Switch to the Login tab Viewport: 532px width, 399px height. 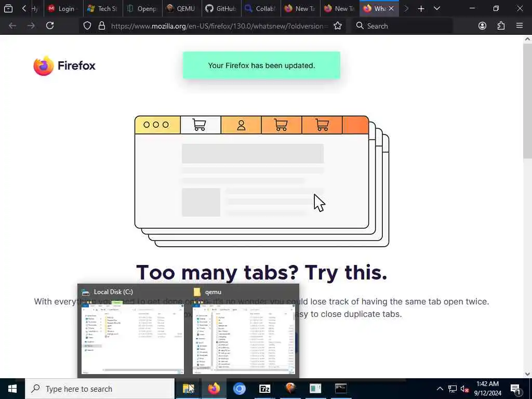63,8
